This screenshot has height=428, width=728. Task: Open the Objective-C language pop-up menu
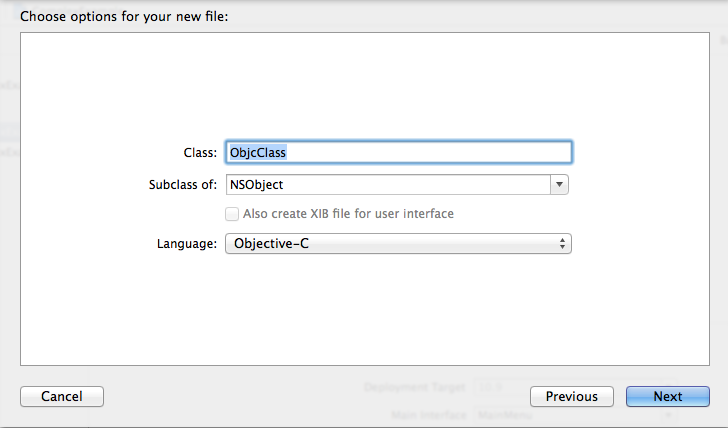pos(398,244)
